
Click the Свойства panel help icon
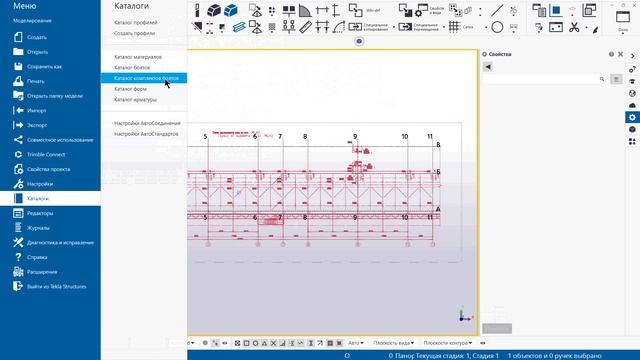pyautogui.click(x=611, y=54)
